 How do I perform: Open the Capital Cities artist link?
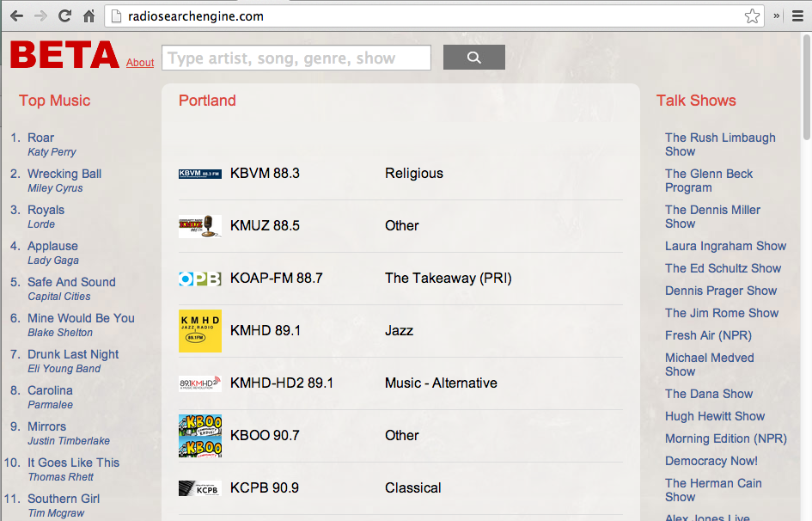point(59,297)
